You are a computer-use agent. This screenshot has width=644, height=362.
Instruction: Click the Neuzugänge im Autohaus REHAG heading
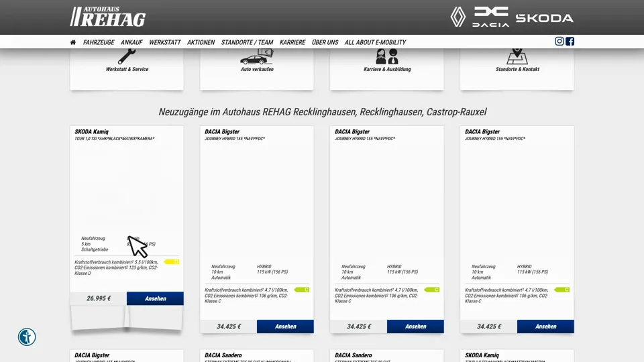point(323,112)
